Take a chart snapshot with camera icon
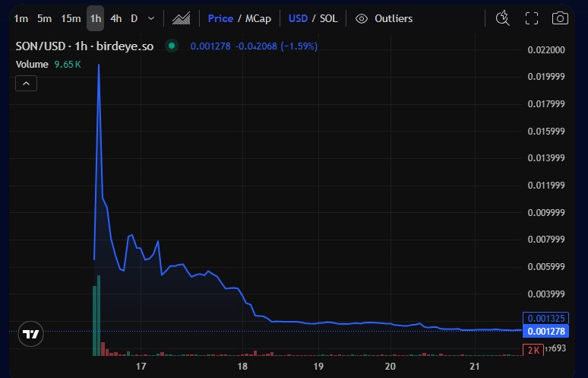Screen dimensions: 588x378 pyautogui.click(x=559, y=18)
